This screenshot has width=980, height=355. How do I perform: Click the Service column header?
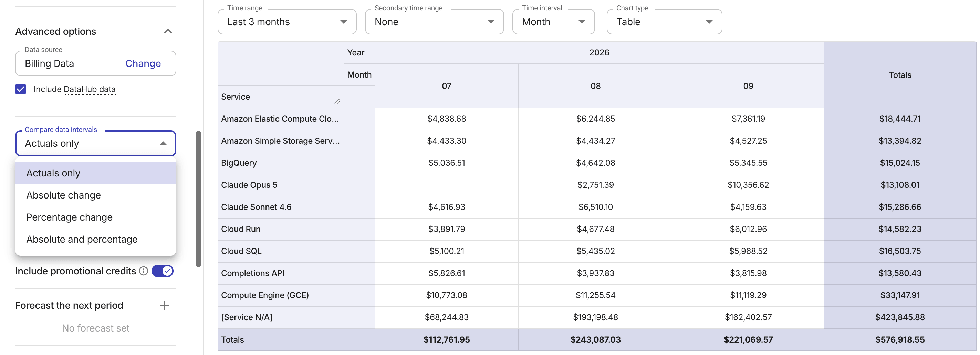(281, 97)
